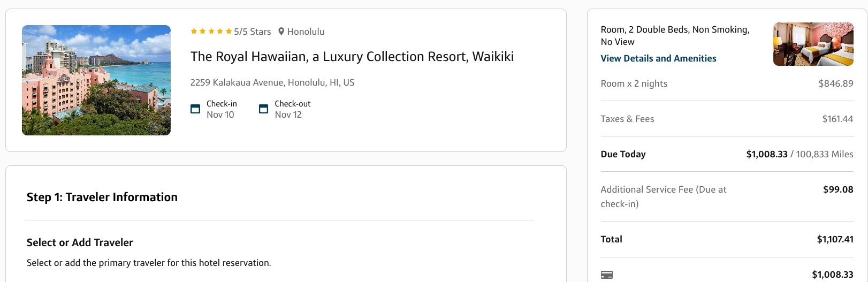
Task: Open View Details and Amenities link
Action: point(658,58)
